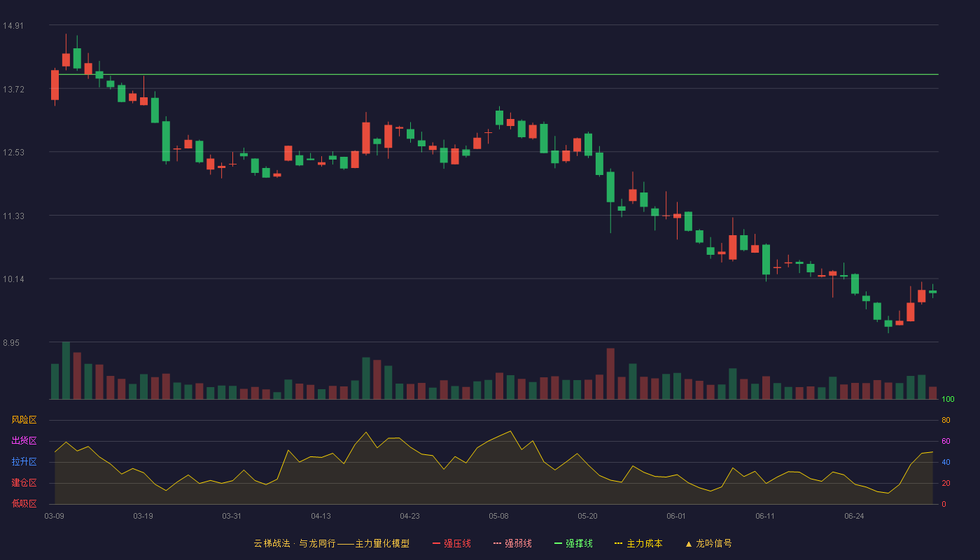Click the green horizontal support line
This screenshot has width=980, height=560.
[x=496, y=74]
